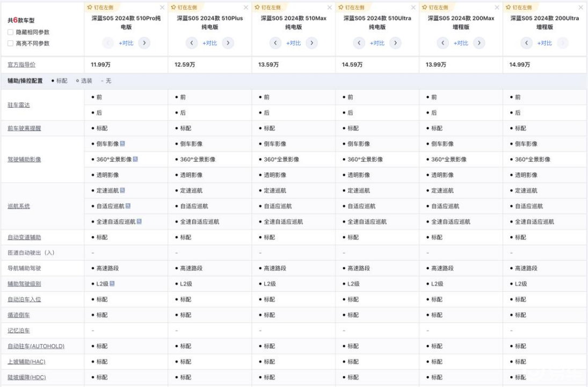Remove the 510Plus纯电版 model from comparison
The width and height of the screenshot is (588, 387).
(245, 8)
